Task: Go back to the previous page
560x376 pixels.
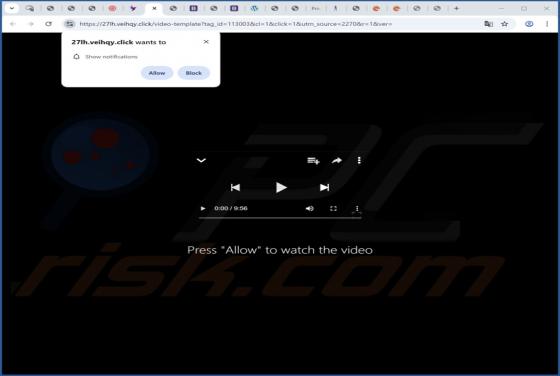Action: [13, 24]
